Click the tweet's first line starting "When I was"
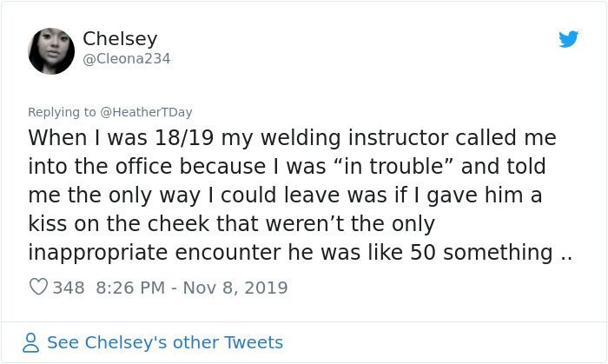The image size is (608, 364). click(292, 139)
